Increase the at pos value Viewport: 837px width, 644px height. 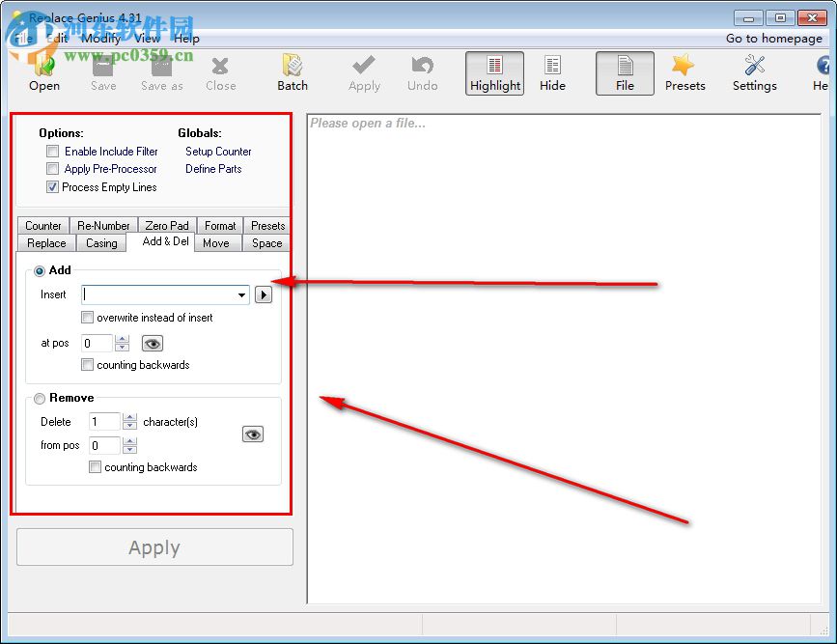(123, 339)
